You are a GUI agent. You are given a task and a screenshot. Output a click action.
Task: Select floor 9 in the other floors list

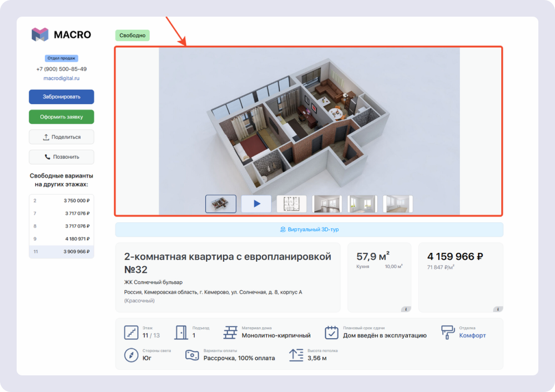pyautogui.click(x=61, y=240)
